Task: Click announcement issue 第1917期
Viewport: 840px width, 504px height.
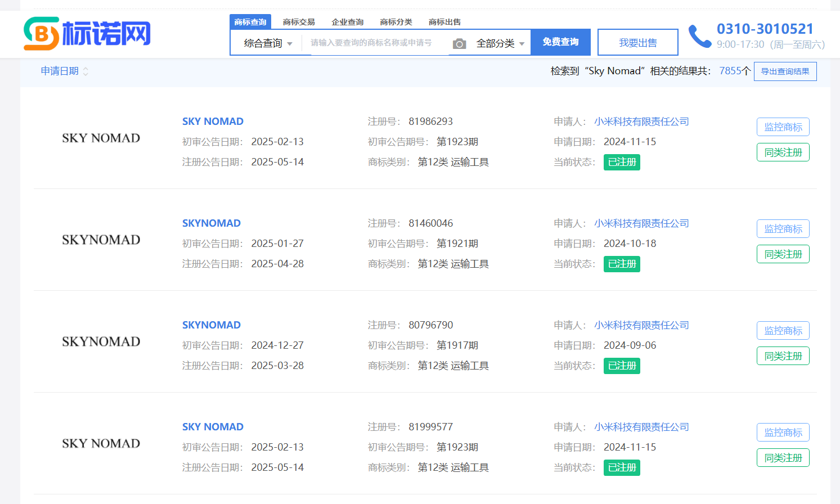Action: pos(457,345)
